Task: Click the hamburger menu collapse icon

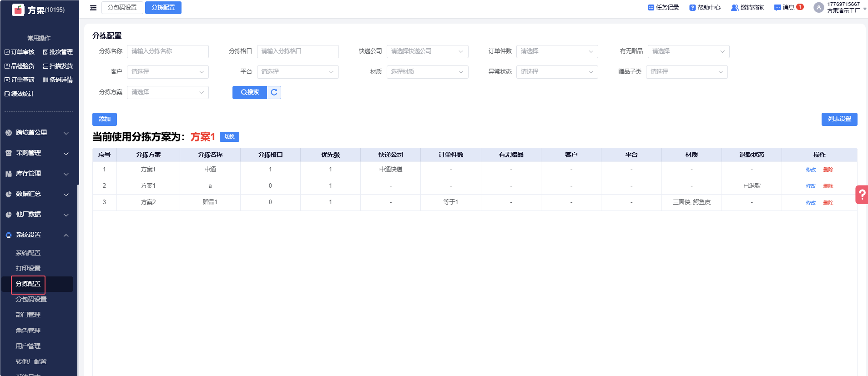Action: (93, 8)
